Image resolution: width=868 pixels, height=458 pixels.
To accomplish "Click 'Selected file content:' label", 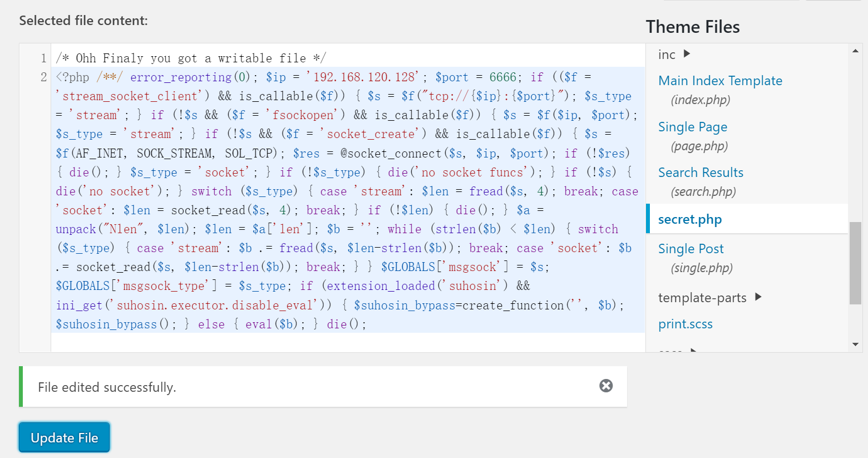I will (83, 21).
